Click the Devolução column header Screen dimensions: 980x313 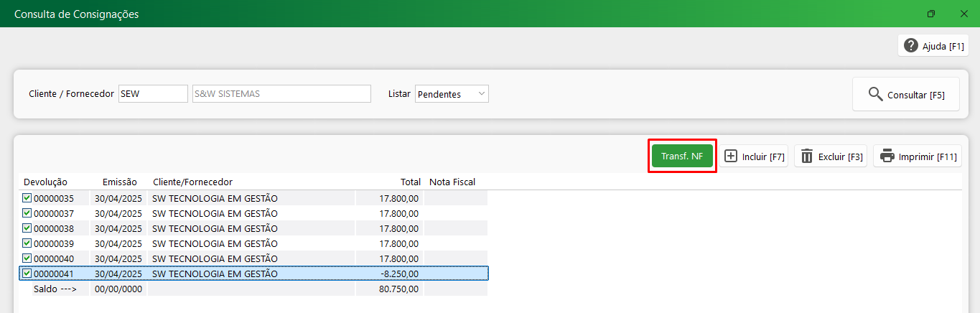click(x=45, y=182)
